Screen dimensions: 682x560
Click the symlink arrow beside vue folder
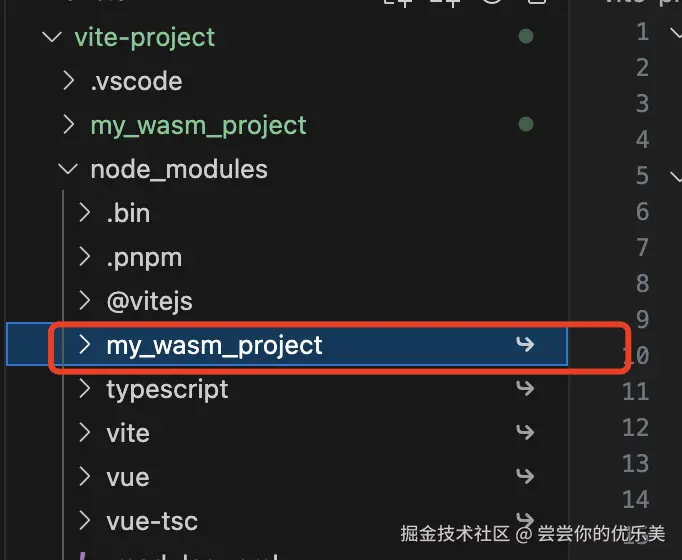pyautogui.click(x=524, y=477)
